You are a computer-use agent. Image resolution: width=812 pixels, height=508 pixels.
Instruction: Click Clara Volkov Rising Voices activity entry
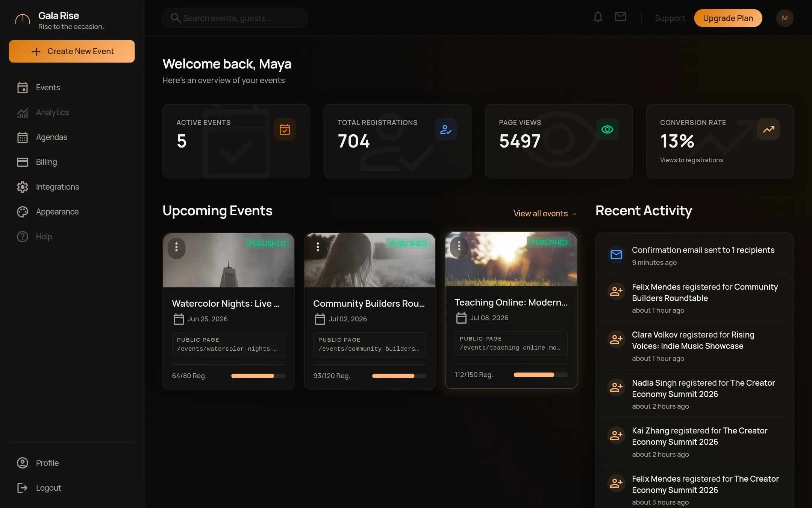click(694, 346)
